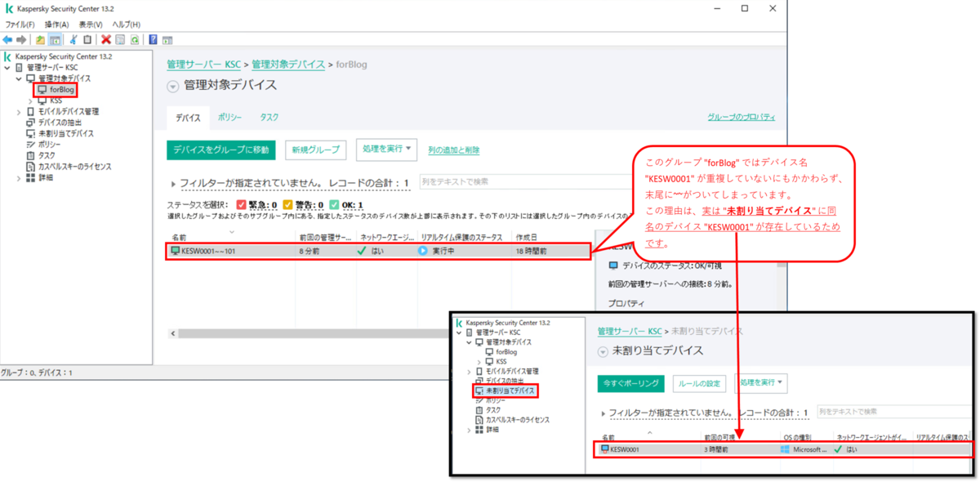Click 管理サーバー KSC breadcrumb in main window
Viewport: 980px width, 482px height.
point(203,64)
